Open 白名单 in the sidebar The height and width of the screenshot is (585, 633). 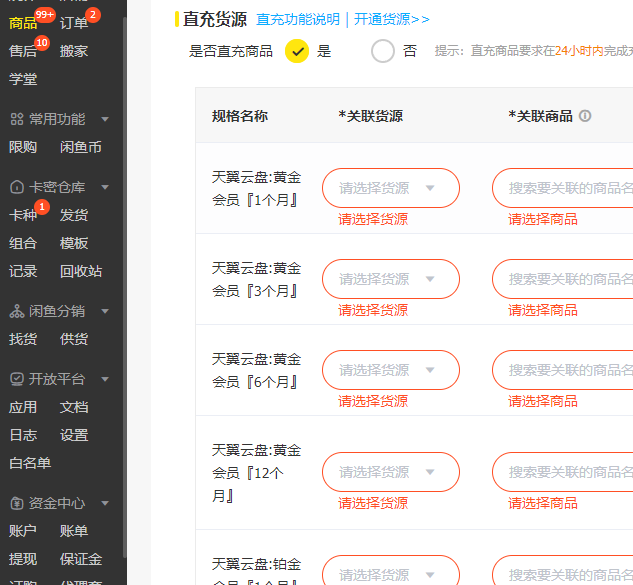(30, 463)
